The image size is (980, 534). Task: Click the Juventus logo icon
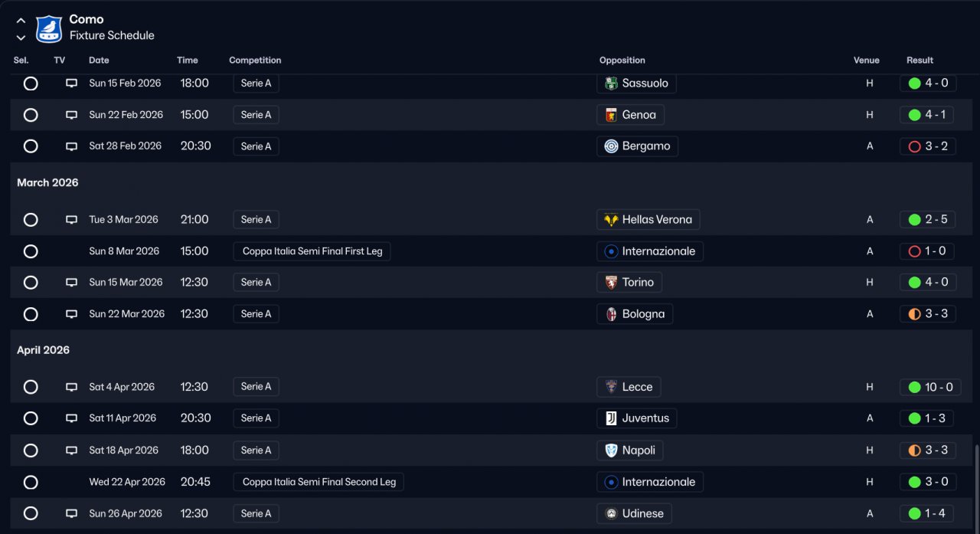[x=611, y=418]
